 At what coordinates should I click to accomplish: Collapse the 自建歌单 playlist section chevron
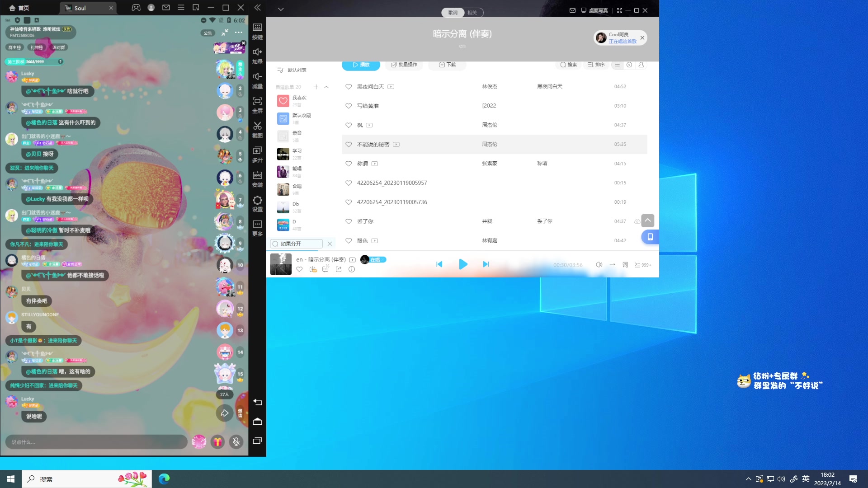[326, 87]
